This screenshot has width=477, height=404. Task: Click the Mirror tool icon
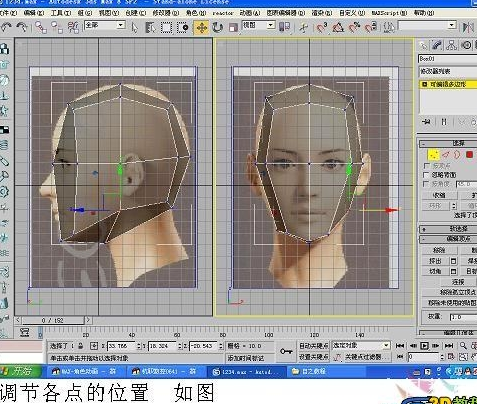click(468, 27)
